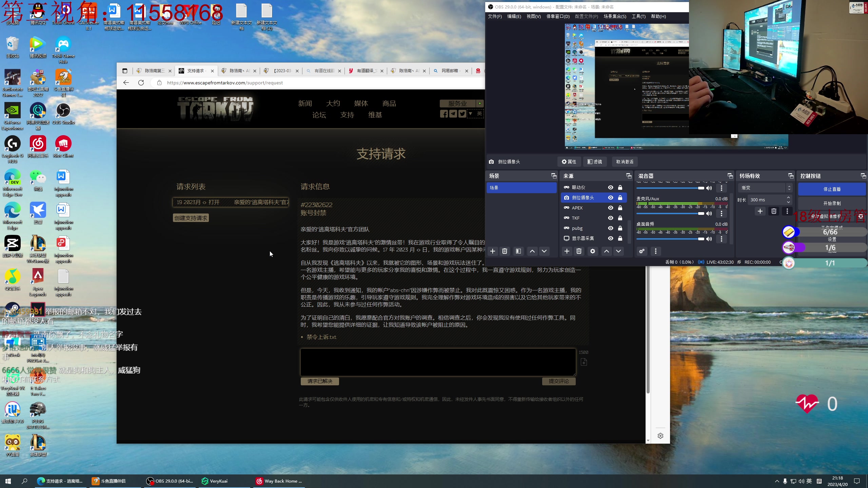Viewport: 868px width, 488px height.
Task: Click 停止直播 button in OBS
Action: click(832, 189)
